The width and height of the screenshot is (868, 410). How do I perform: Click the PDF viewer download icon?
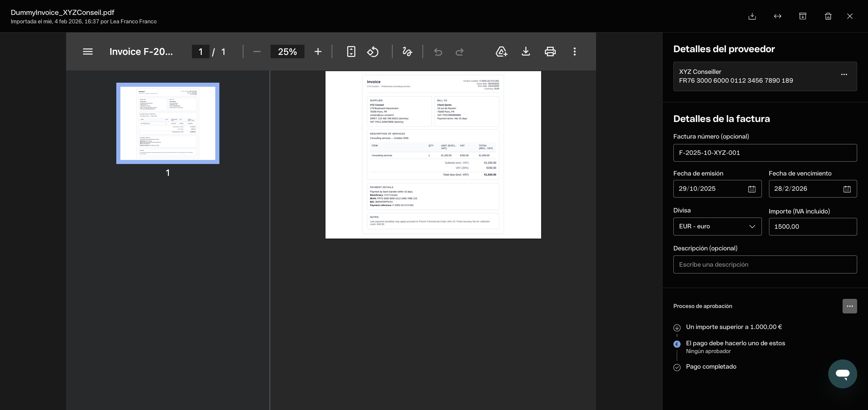(x=526, y=52)
